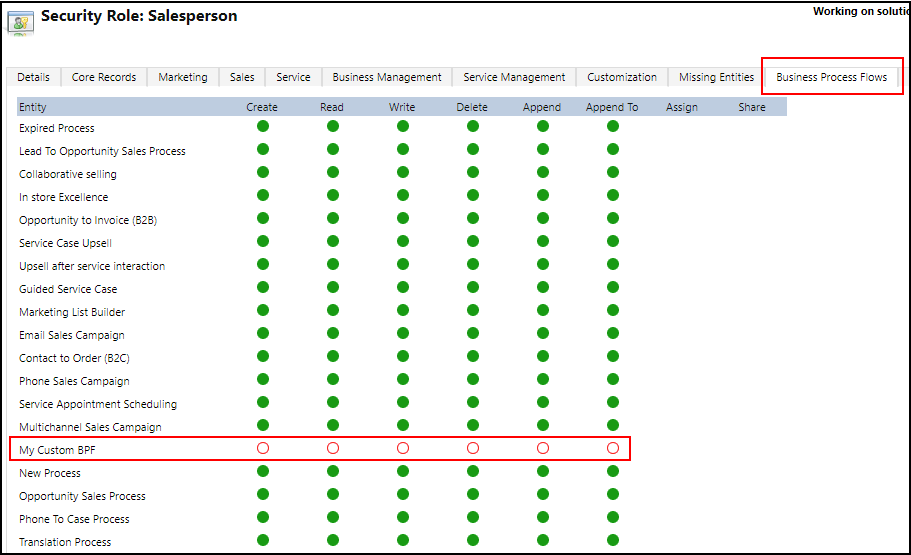Click Append privilege circle for Translation Process

543,541
